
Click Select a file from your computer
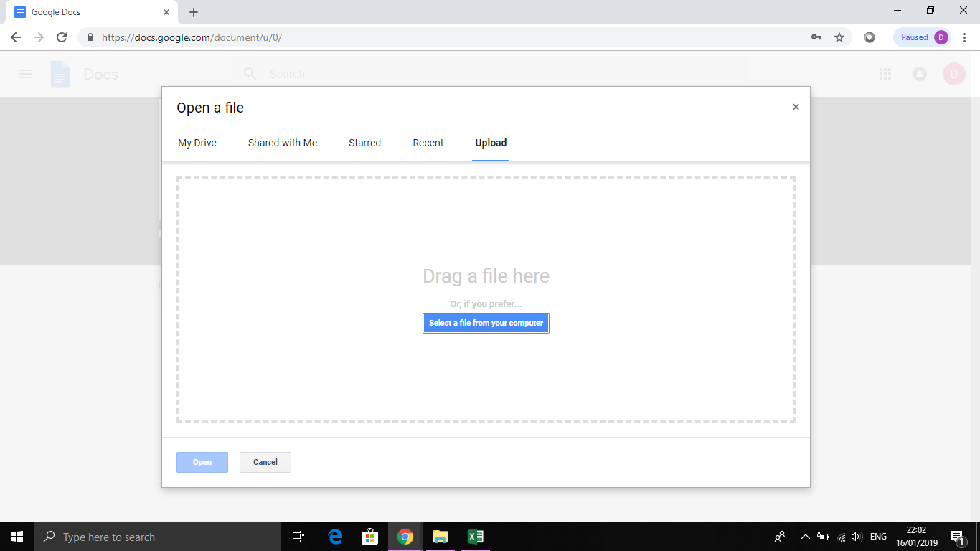click(x=486, y=323)
